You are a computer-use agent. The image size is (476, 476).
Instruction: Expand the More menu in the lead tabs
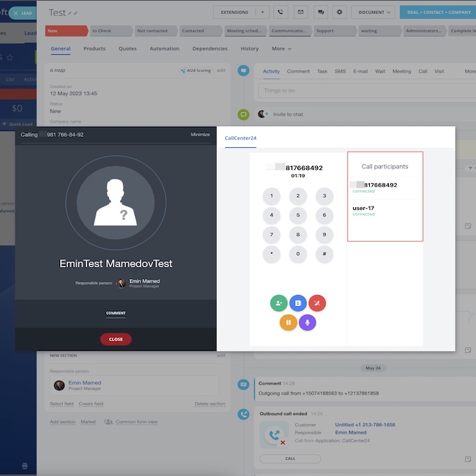point(281,49)
